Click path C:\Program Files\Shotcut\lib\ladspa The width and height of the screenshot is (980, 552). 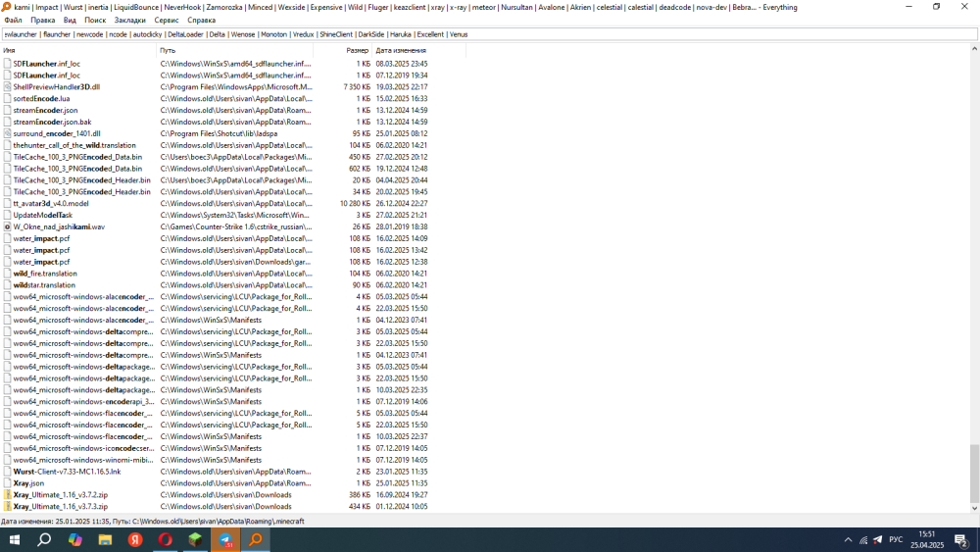(x=219, y=133)
